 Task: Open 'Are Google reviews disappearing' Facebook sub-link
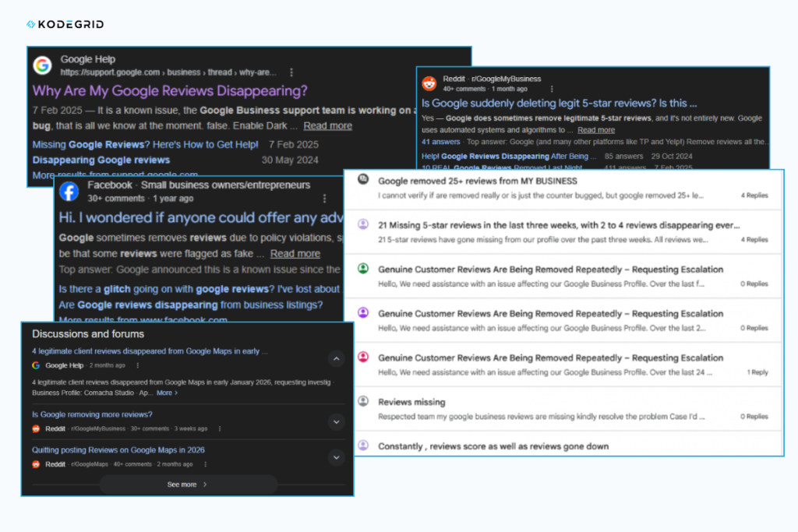pos(191,305)
